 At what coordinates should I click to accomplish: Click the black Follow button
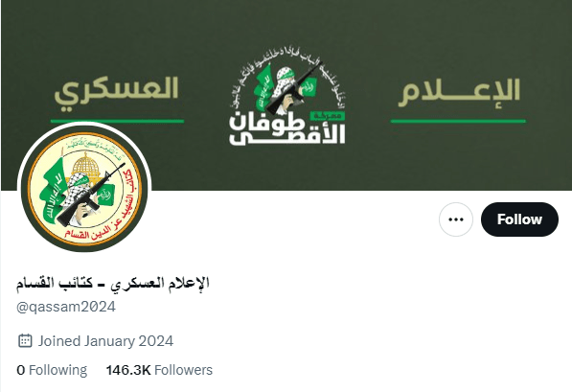pyautogui.click(x=519, y=219)
